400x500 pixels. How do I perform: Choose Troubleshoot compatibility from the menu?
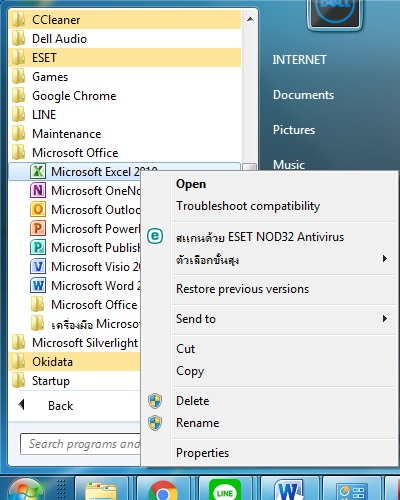(248, 206)
